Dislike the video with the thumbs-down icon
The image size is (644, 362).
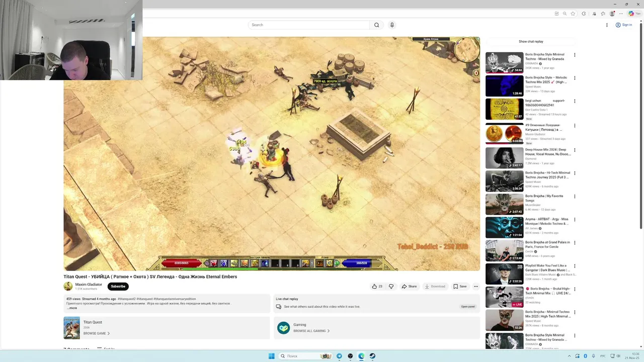[391, 287]
